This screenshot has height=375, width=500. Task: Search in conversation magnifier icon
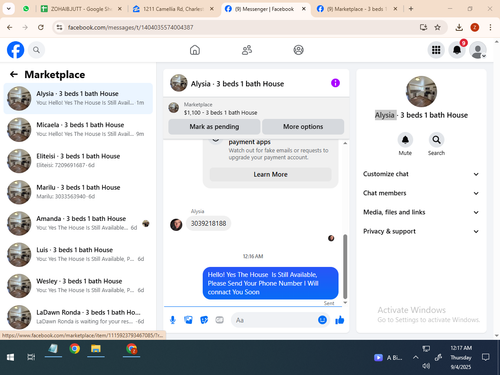point(436,140)
